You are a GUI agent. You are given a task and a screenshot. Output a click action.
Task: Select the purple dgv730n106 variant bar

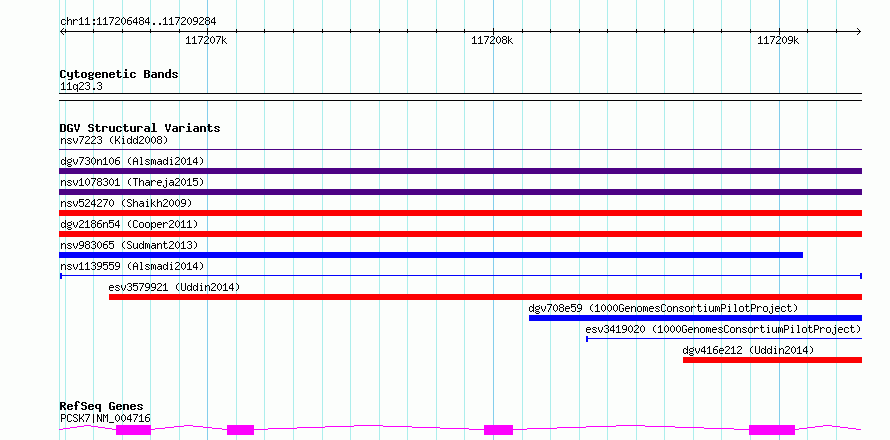tap(460, 171)
